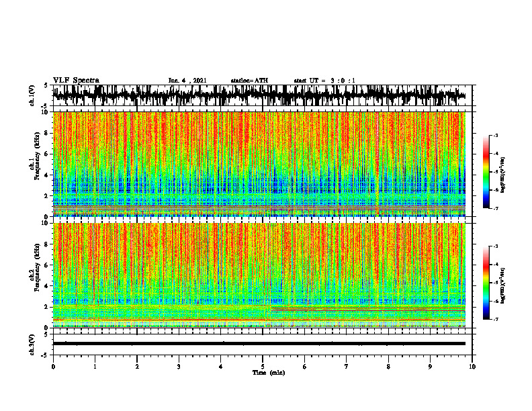
Task: Click the ch.1 colorbar log(PSD) label
Action: tap(503, 175)
